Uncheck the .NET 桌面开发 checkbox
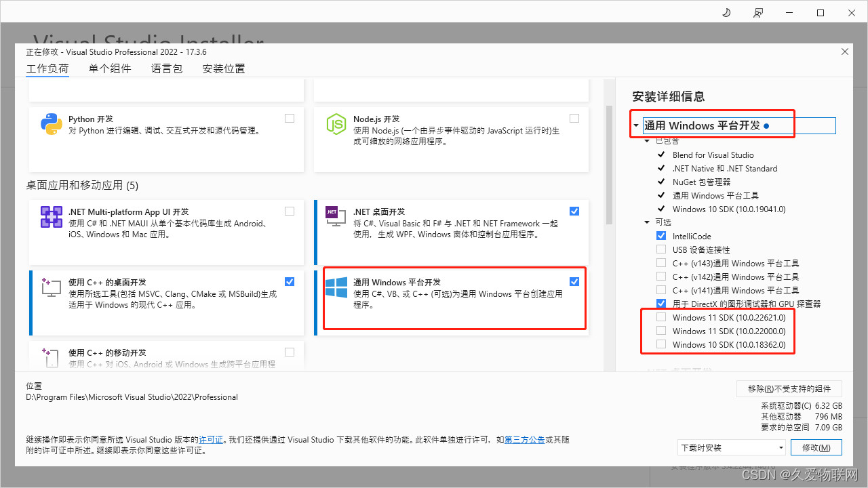868x488 pixels. pyautogui.click(x=574, y=211)
